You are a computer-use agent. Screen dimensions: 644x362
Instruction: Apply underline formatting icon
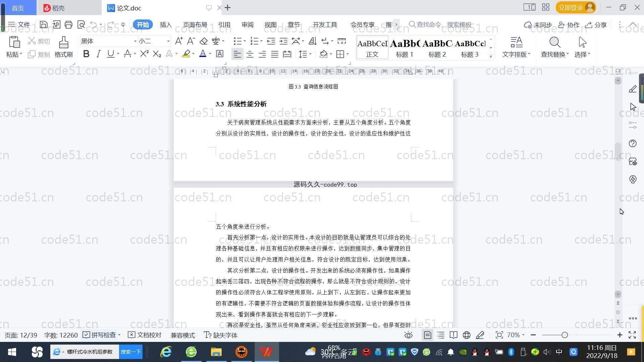110,54
